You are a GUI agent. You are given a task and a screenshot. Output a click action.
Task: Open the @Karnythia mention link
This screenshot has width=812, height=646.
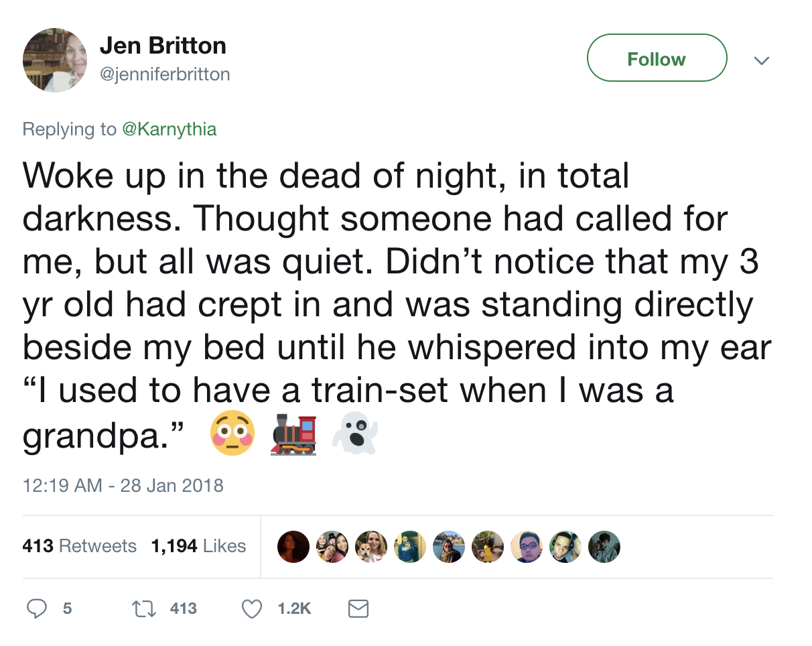coord(170,129)
